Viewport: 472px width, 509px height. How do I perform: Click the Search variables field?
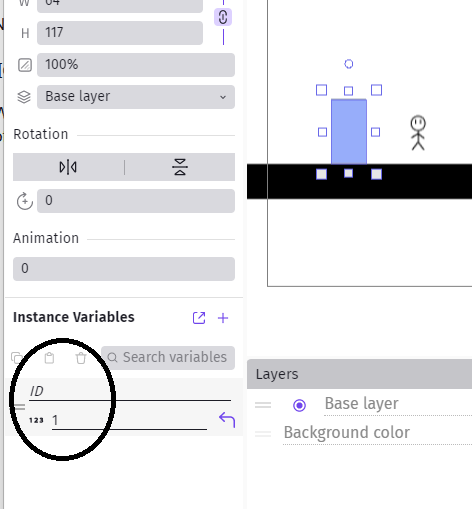pos(168,358)
